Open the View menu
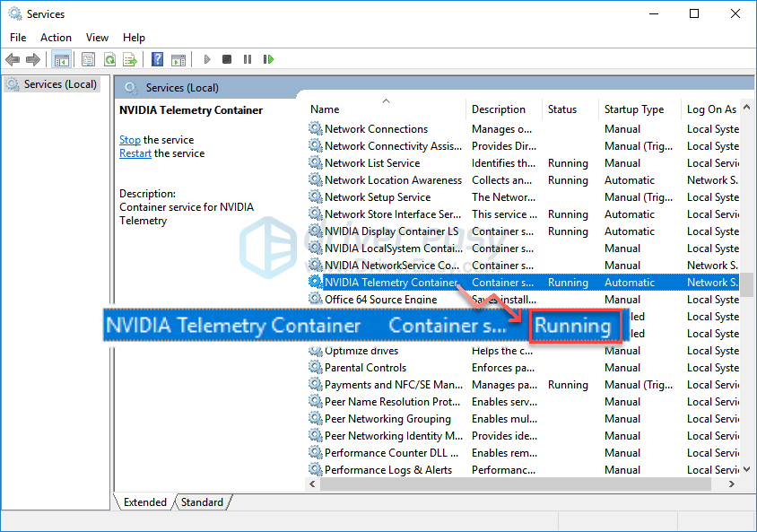Screen dimensions: 757x532 pyautogui.click(x=97, y=37)
